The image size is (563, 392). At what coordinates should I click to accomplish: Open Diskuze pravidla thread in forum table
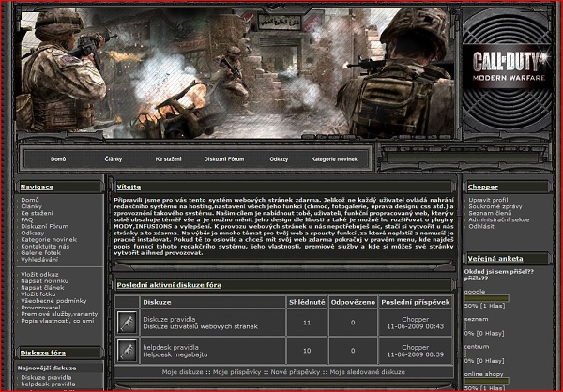coord(169,319)
